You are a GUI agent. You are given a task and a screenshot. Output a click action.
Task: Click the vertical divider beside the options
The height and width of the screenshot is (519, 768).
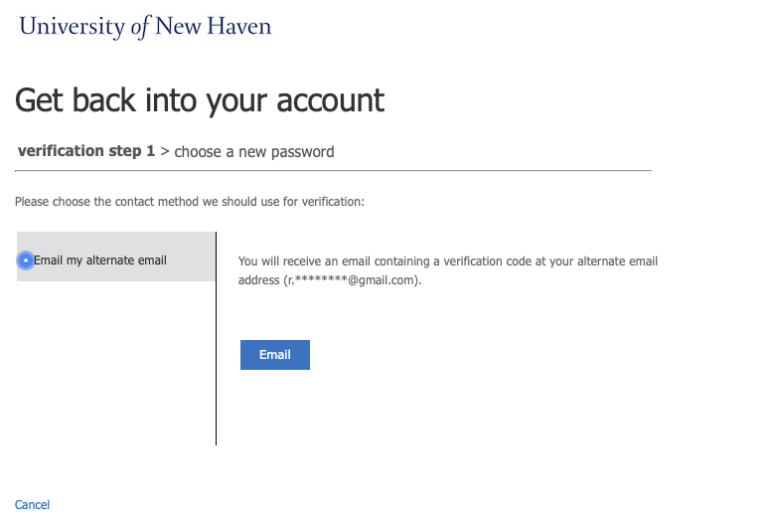pos(216,338)
